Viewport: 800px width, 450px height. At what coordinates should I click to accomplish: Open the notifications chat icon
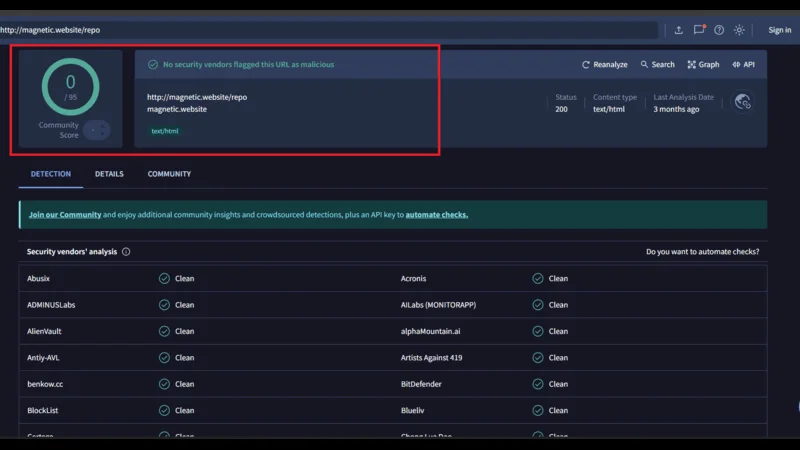(x=699, y=30)
